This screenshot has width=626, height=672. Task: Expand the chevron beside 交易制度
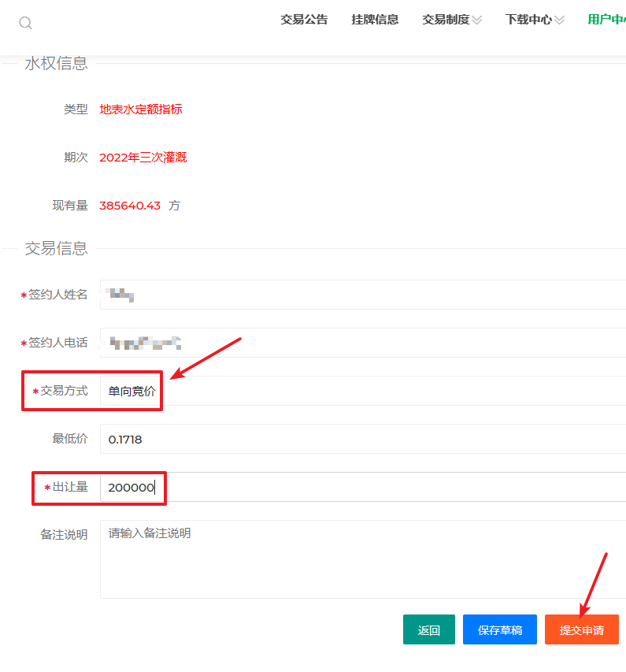476,20
